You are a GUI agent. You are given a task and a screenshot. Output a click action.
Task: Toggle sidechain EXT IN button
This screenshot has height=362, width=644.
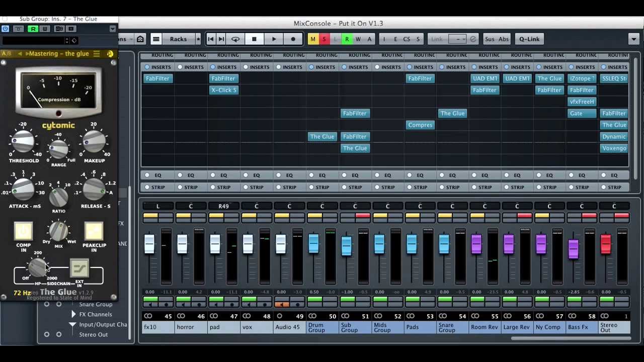point(79,268)
